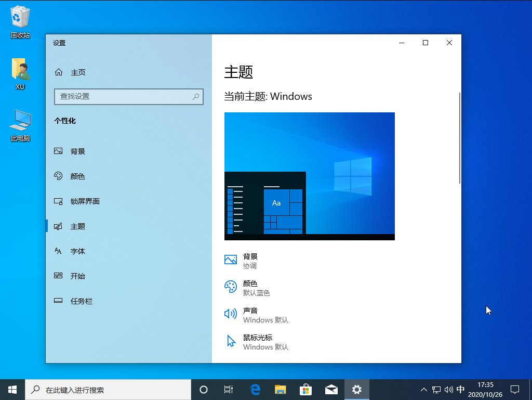Open Colors settings from the sidebar
Screen dimensions: 532x400
[77, 176]
